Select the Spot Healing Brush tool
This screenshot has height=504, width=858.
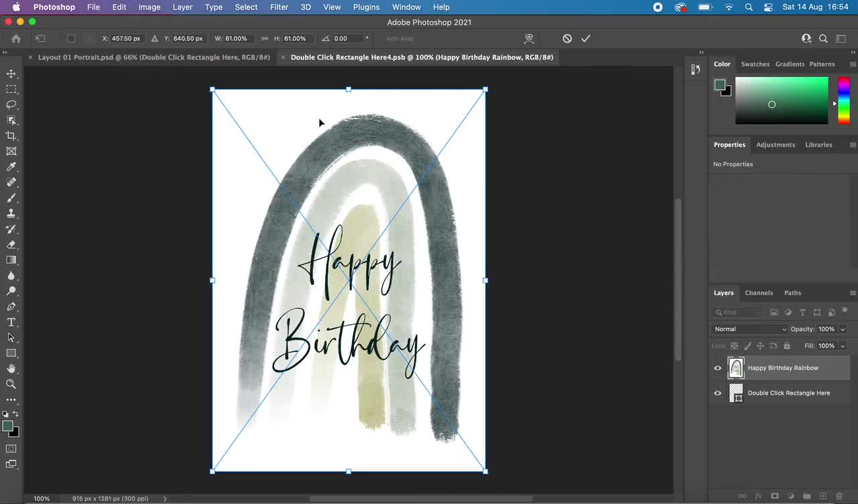(x=11, y=182)
